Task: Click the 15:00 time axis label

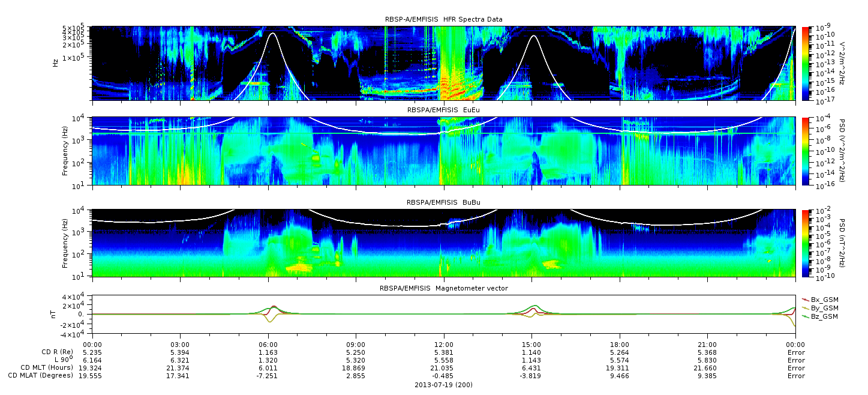Action: pyautogui.click(x=531, y=345)
